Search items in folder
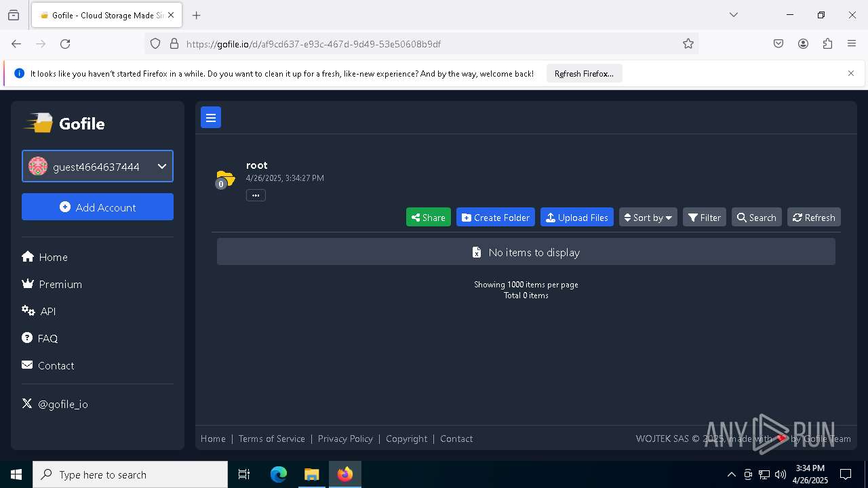The height and width of the screenshot is (488, 868). (757, 218)
